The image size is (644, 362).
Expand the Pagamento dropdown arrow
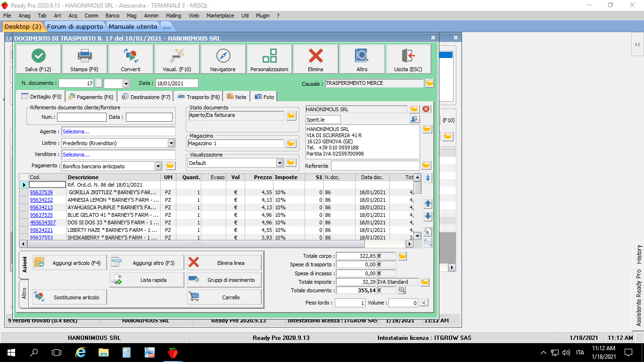158,166
